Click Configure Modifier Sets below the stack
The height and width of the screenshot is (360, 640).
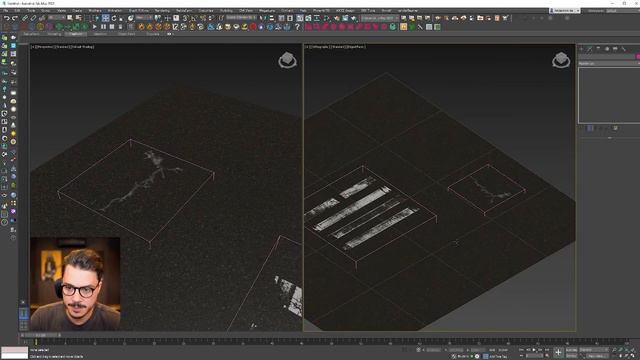(x=616, y=128)
